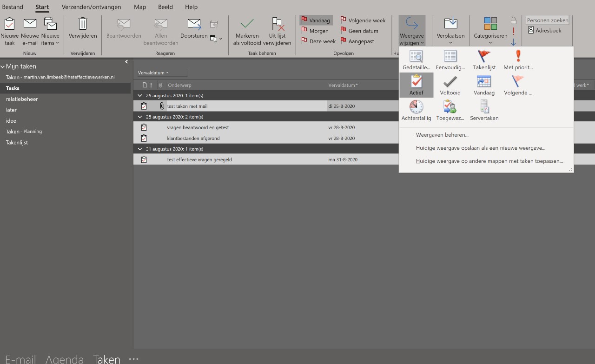The height and width of the screenshot is (364, 595).
Task: Switch to the Verzenden/ontvangen tab
Action: [92, 7]
